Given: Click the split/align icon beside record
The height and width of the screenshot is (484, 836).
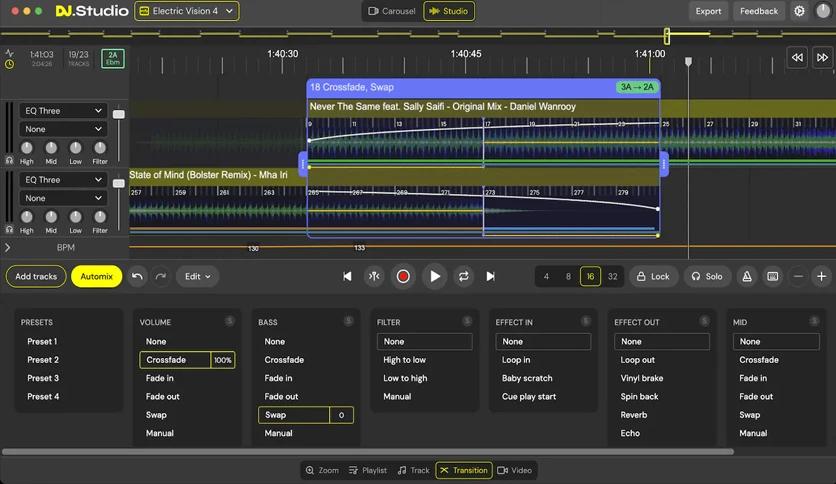Looking at the screenshot, I should pos(374,276).
